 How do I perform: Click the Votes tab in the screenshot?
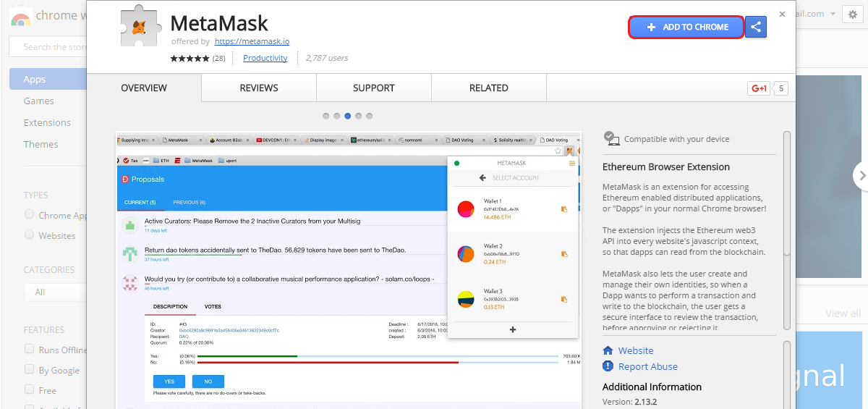click(213, 307)
